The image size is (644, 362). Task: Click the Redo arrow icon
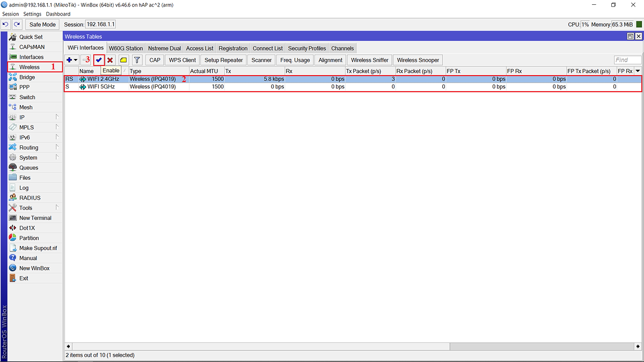click(17, 24)
